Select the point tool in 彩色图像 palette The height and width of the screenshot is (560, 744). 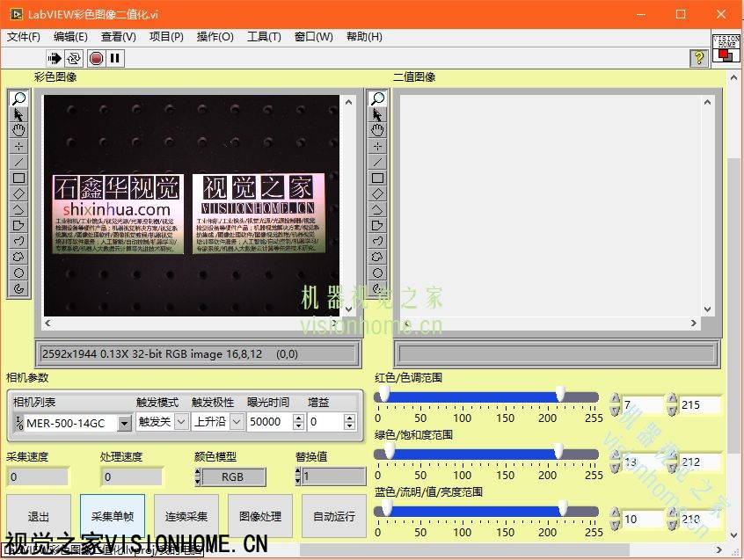click(x=19, y=146)
